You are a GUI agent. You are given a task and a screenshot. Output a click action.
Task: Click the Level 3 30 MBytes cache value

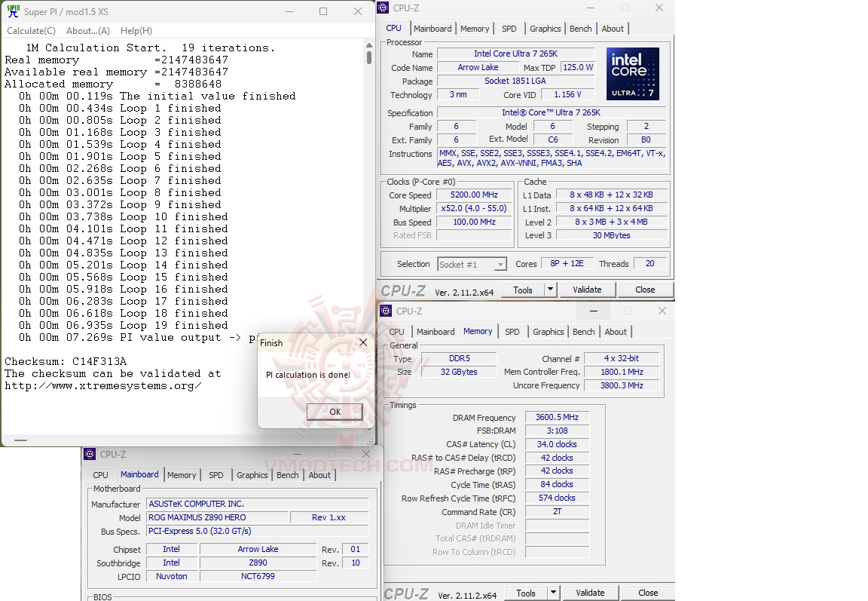612,235
